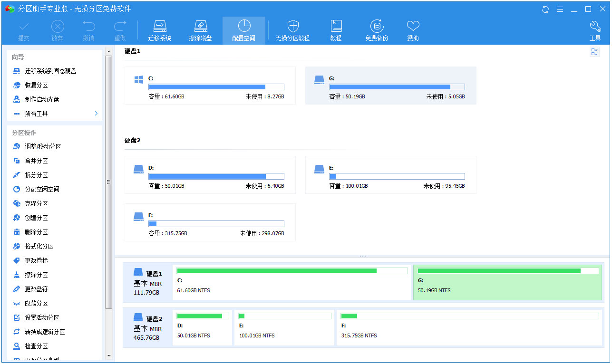Select the C: partition card in 硬盘1
Screen dimensions: 612x364
tap(210, 86)
